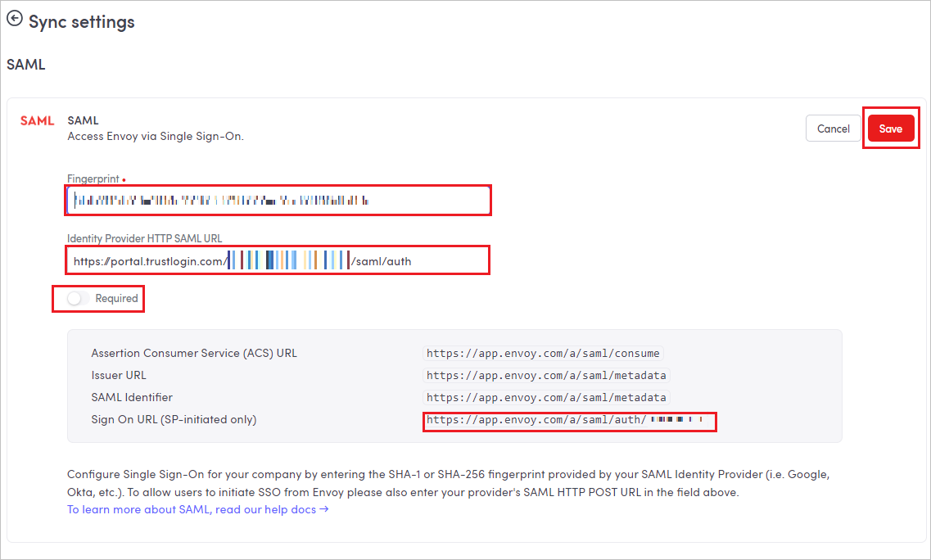Click the Sync settings heading
Screen dimensions: 931x560
(x=81, y=22)
